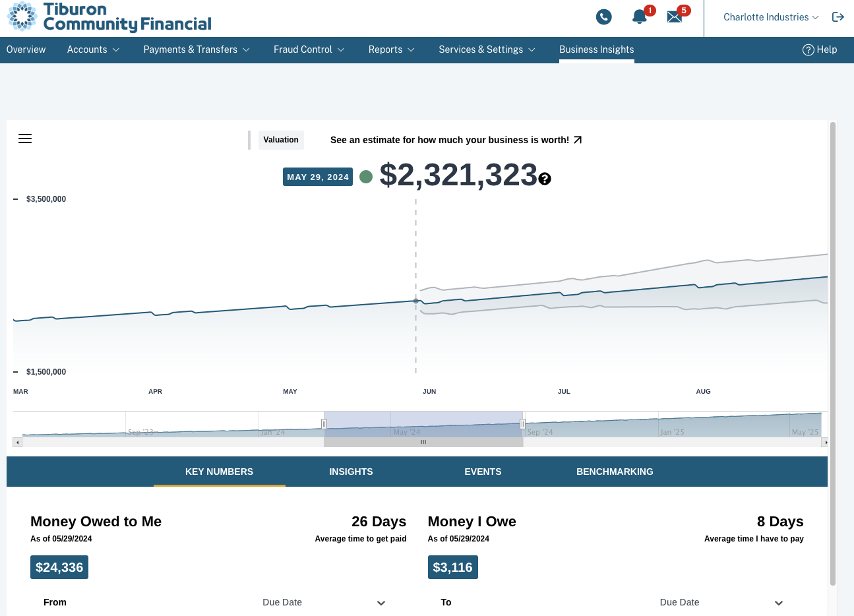Expand the Charlotte Industries account switcher

click(770, 16)
